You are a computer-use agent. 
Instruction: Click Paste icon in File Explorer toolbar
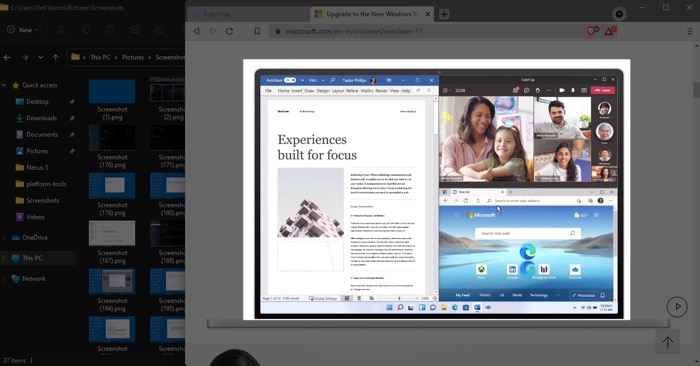pos(110,30)
